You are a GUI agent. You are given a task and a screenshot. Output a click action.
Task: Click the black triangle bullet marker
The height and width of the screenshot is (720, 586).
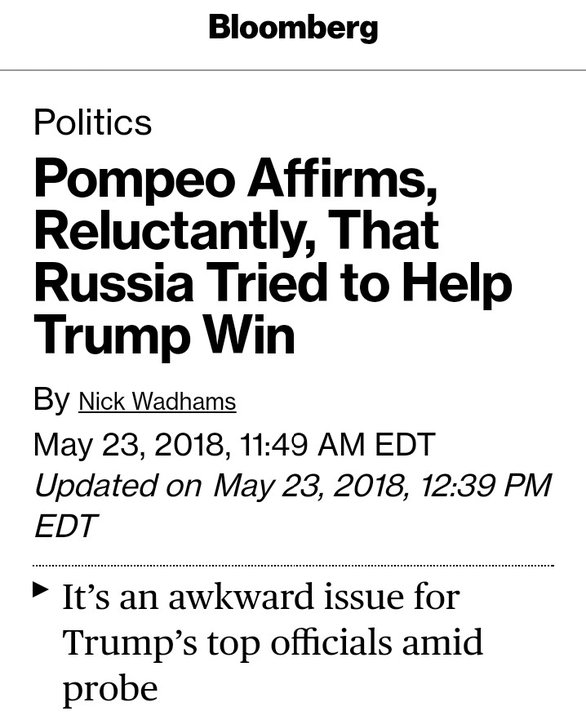click(41, 589)
